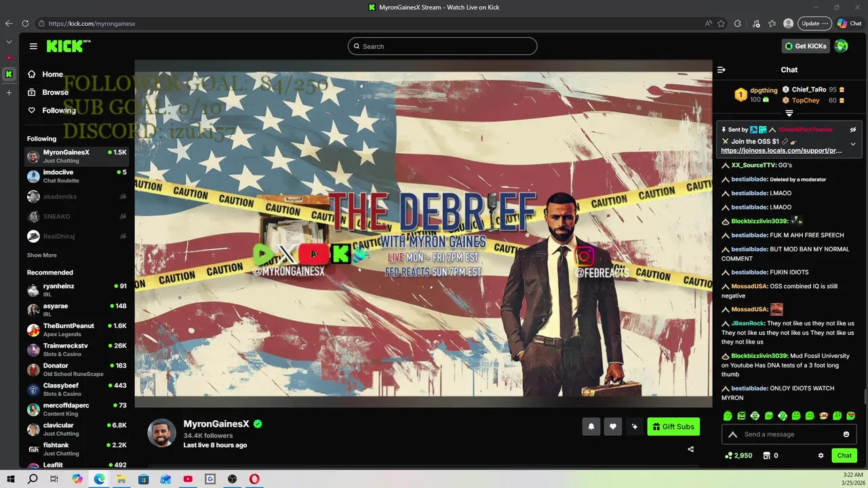Viewport: 868px width, 488px height.
Task: Select RealDhiraj offline channel
Action: point(77,237)
